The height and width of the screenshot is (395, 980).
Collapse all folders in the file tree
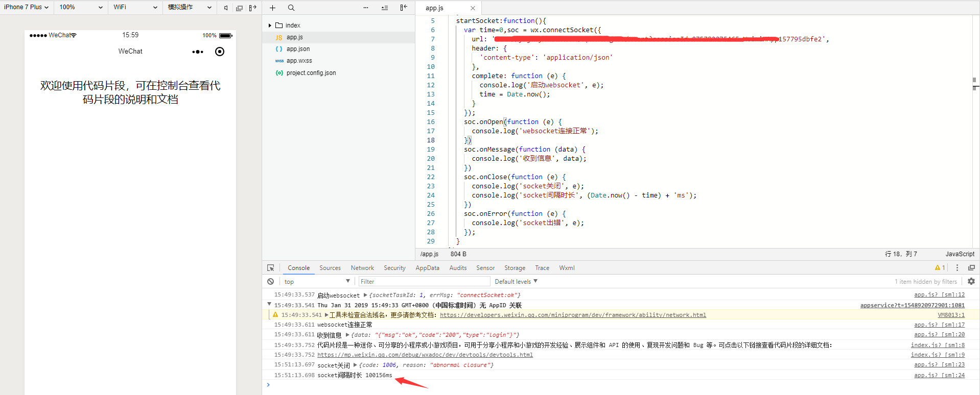[x=385, y=8]
